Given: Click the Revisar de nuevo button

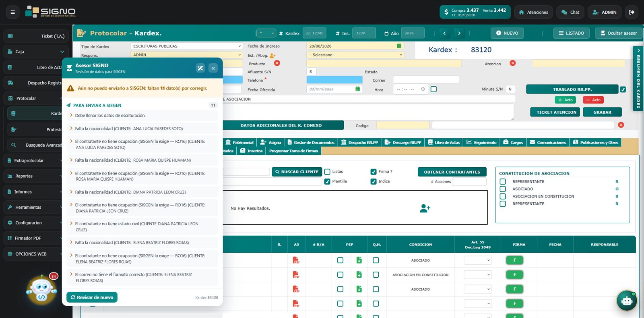Looking at the screenshot, I should click(92, 297).
